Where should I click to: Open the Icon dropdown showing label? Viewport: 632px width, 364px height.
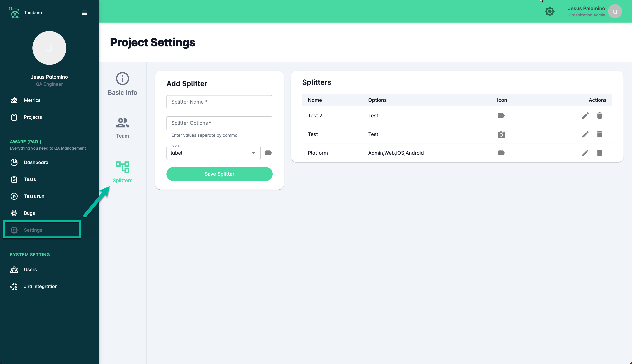(x=213, y=153)
